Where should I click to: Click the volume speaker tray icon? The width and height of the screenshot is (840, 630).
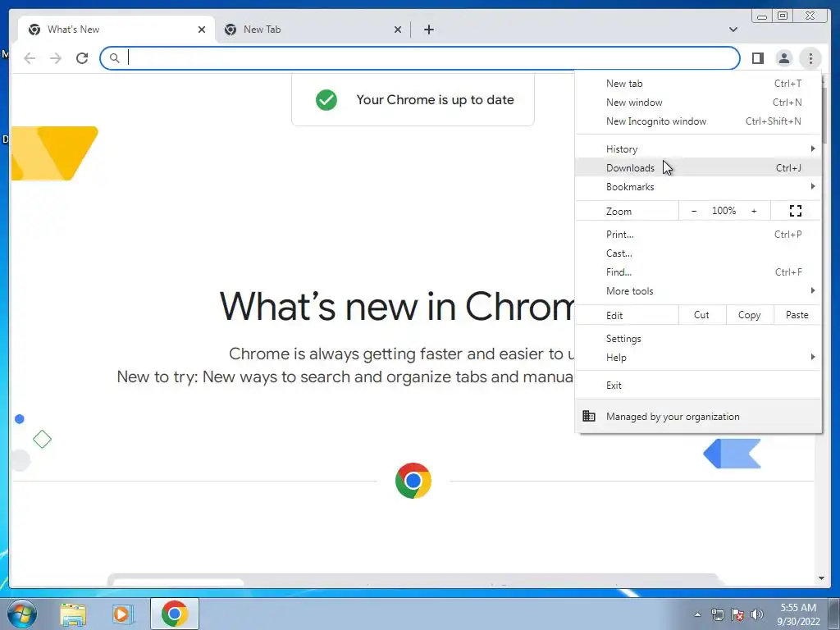tap(757, 614)
